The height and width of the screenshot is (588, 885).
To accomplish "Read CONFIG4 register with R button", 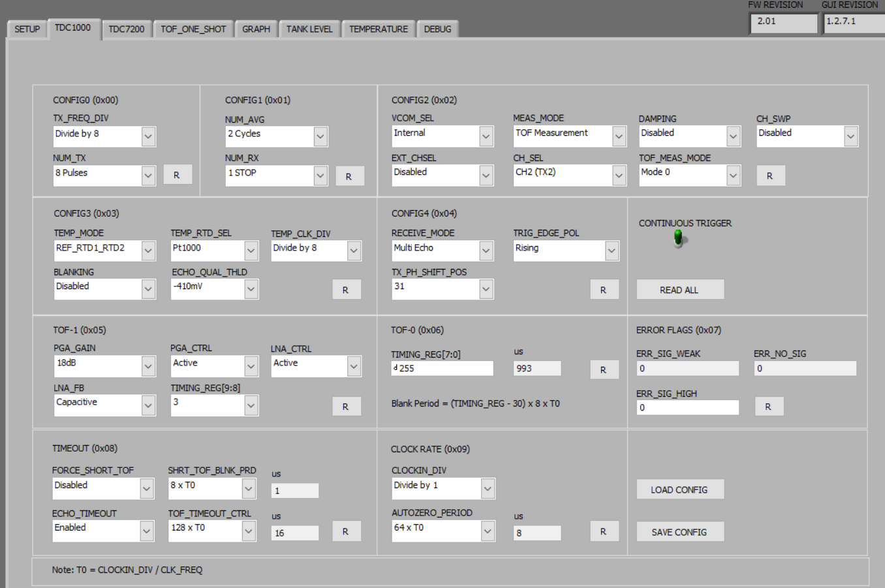I will tap(604, 290).
